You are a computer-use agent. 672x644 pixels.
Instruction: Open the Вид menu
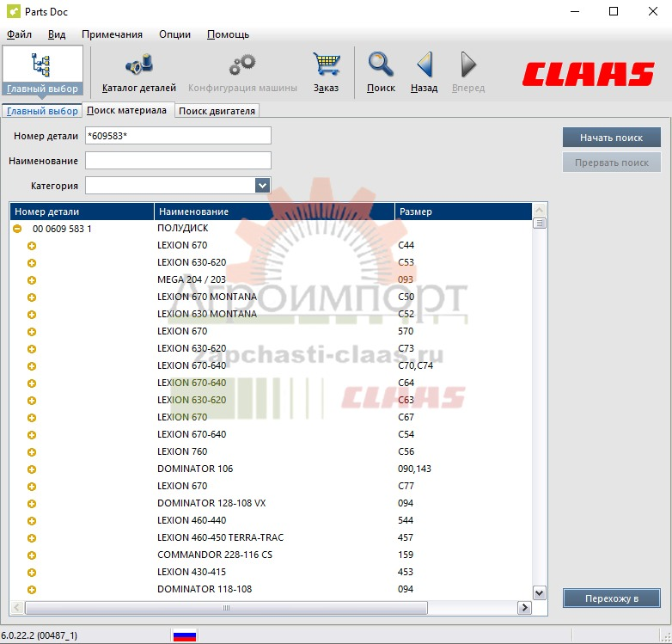pyautogui.click(x=57, y=34)
